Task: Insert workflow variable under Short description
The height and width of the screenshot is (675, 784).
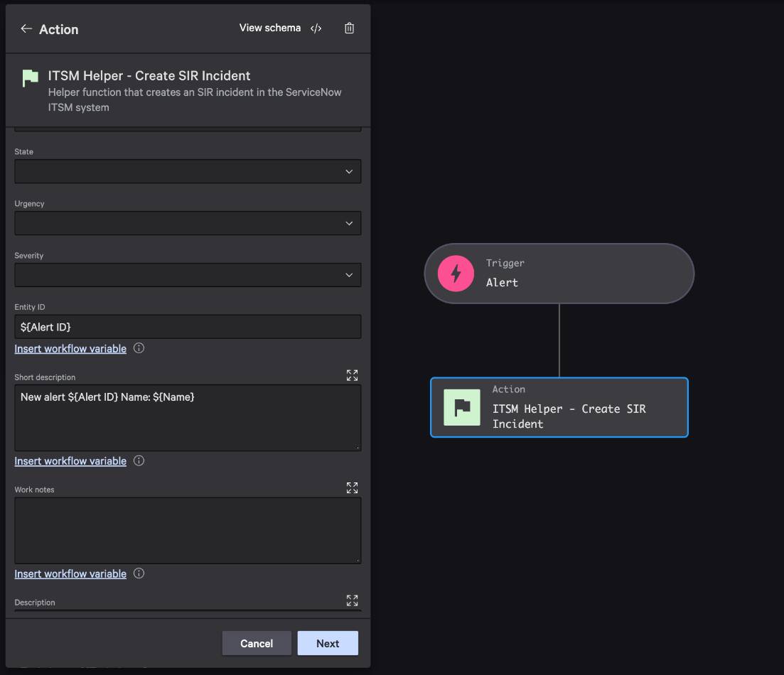Action: click(70, 461)
